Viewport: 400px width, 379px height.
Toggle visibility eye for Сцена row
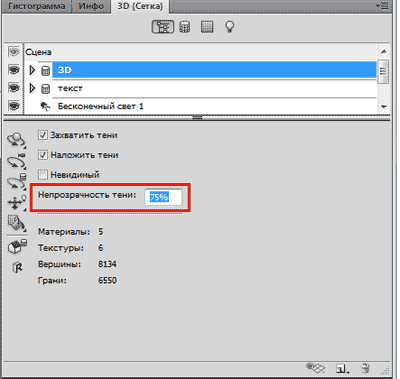[14, 52]
